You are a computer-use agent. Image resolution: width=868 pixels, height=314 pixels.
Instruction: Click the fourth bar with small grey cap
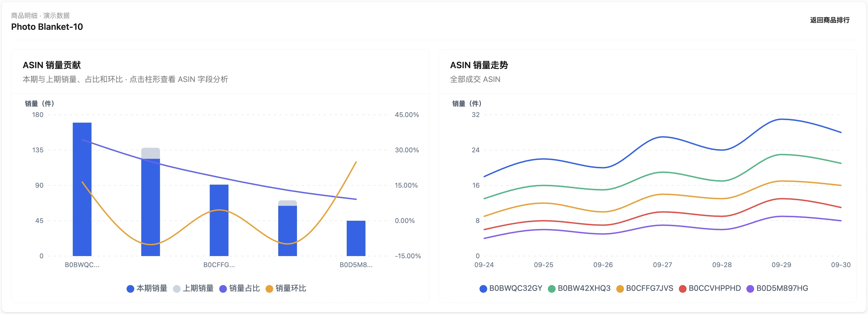[287, 228]
